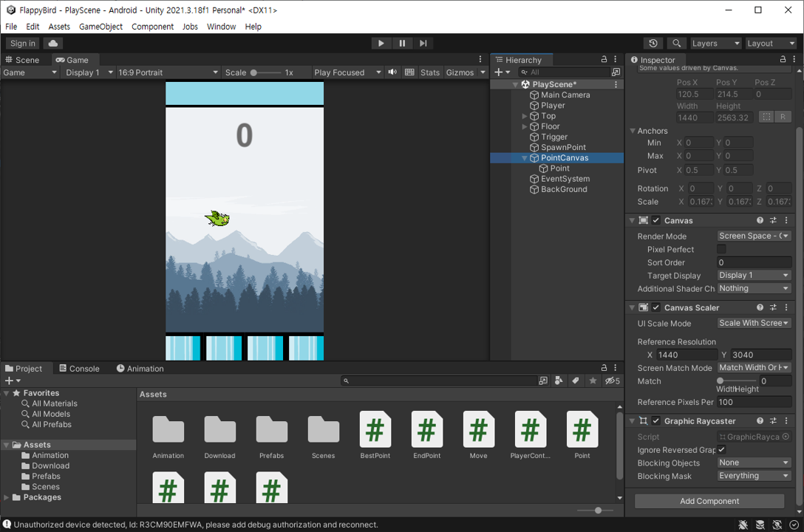Viewport: 804px width, 532px height.
Task: Mute audio in the Game view
Action: pyautogui.click(x=392, y=72)
